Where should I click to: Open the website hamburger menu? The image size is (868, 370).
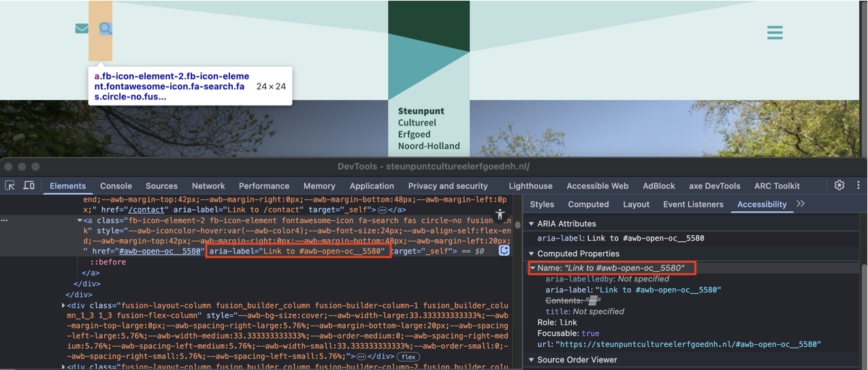(x=775, y=33)
